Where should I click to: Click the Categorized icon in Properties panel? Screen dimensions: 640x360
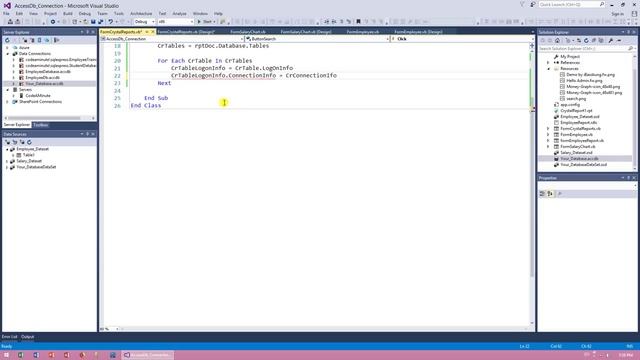(x=542, y=194)
